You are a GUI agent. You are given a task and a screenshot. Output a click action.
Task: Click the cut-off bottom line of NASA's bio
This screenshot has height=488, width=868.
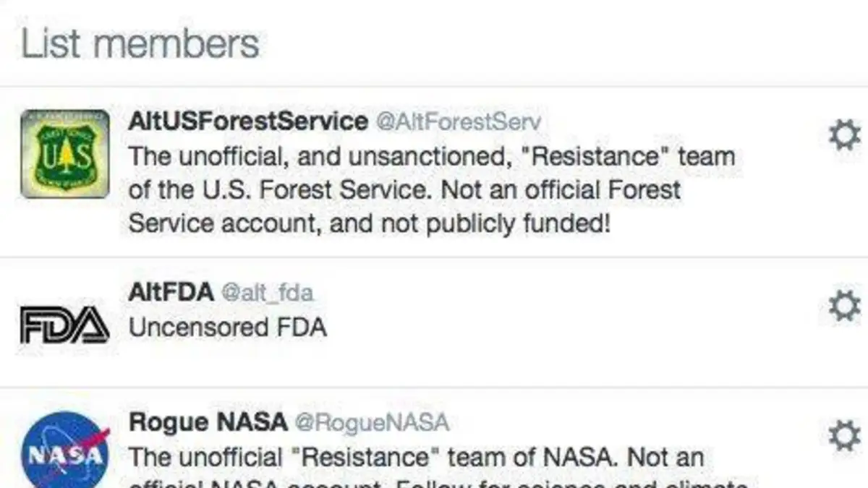point(439,483)
